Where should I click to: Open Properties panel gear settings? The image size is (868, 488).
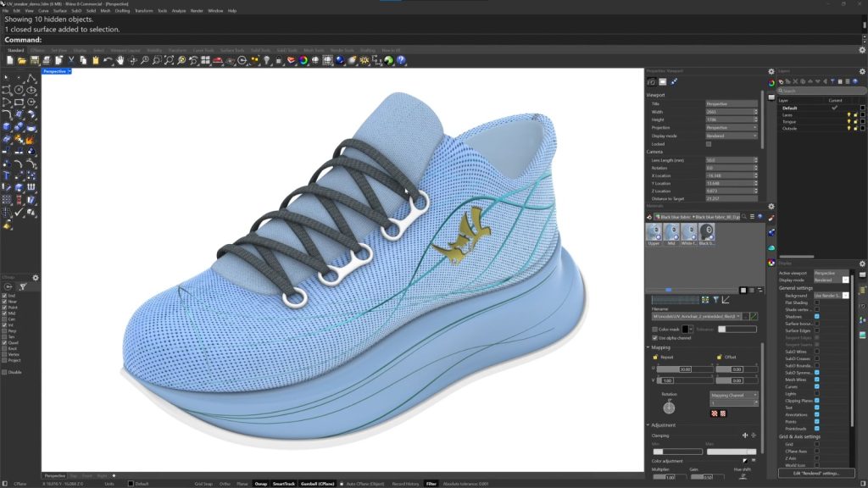click(x=771, y=71)
